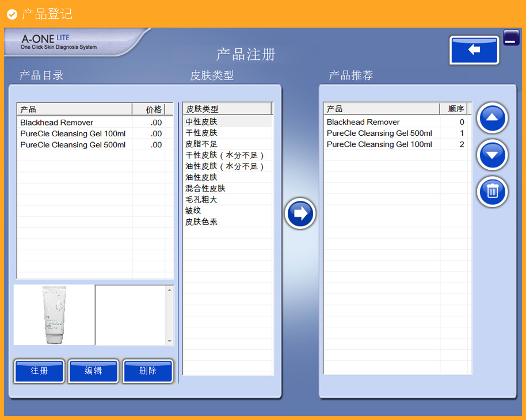The image size is (526, 420).
Task: Go back using the left arrow button
Action: click(x=474, y=50)
